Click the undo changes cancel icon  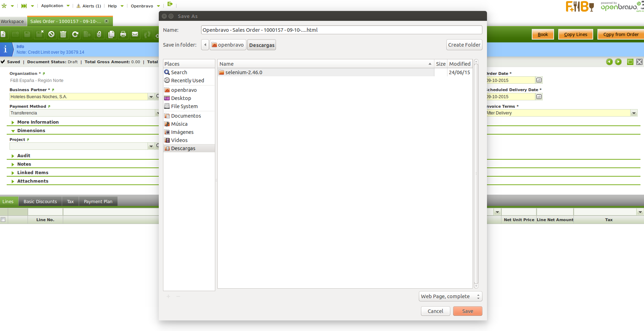click(52, 34)
